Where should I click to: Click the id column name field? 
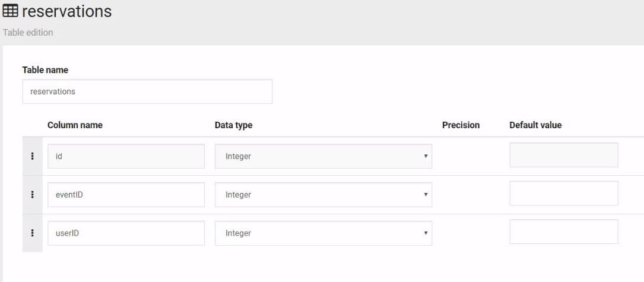(126, 156)
